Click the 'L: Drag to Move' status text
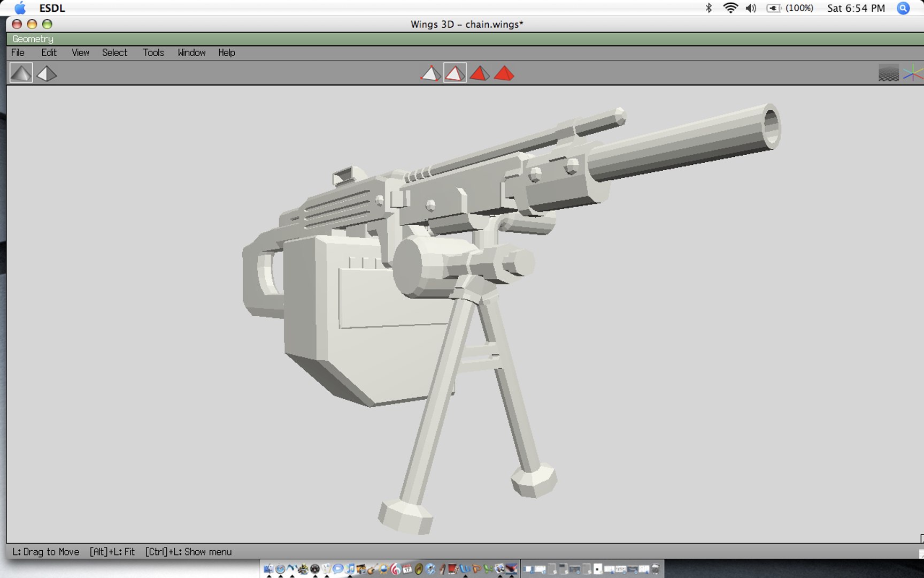 (46, 552)
